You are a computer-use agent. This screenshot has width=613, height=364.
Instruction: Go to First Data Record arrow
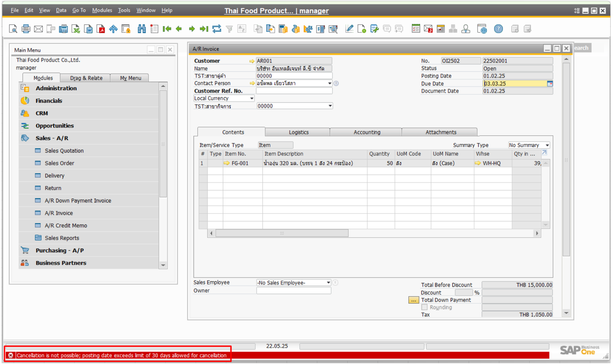[x=167, y=29]
